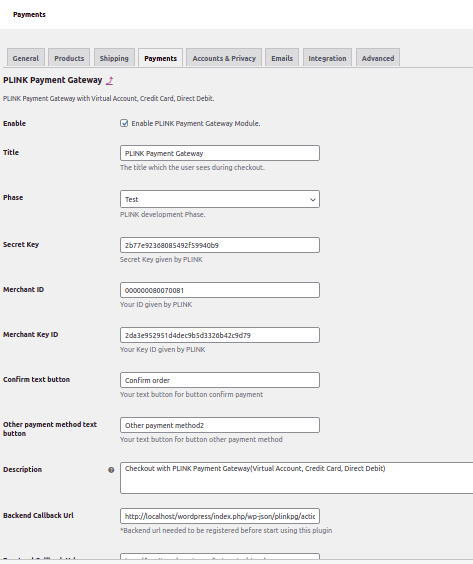Screen dimensions: 473x564
Task: Click the 'PLINK development Phase.' hint text
Action: pos(163,214)
